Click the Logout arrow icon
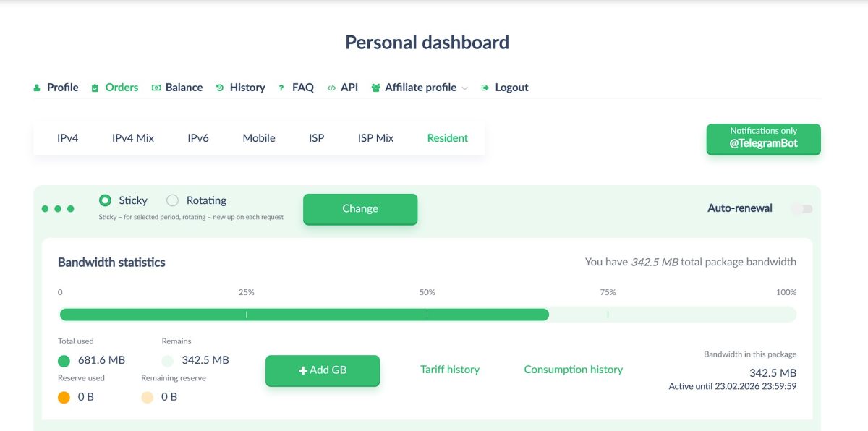Screen dimensions: 868x431 click(485, 88)
